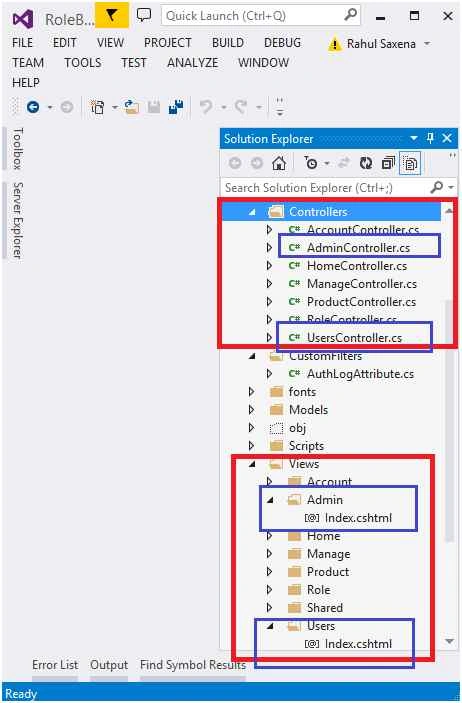Open the EDIT menu
The height and width of the screenshot is (703, 462).
tap(65, 43)
